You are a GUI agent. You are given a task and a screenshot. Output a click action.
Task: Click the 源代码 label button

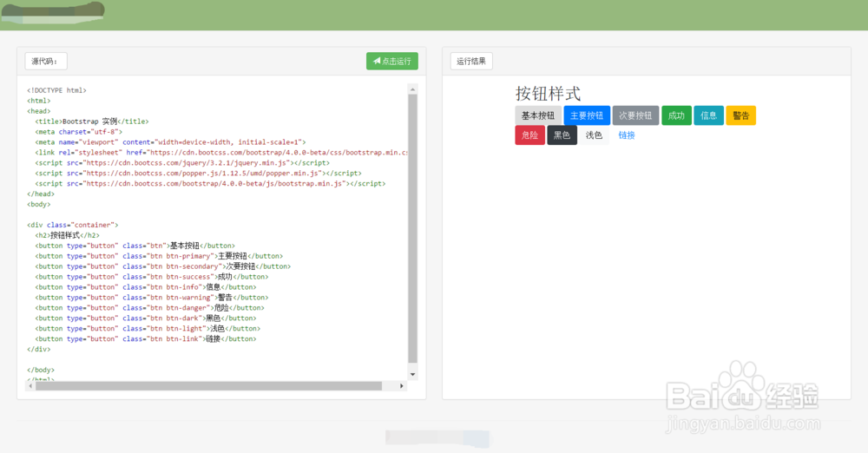tap(46, 61)
